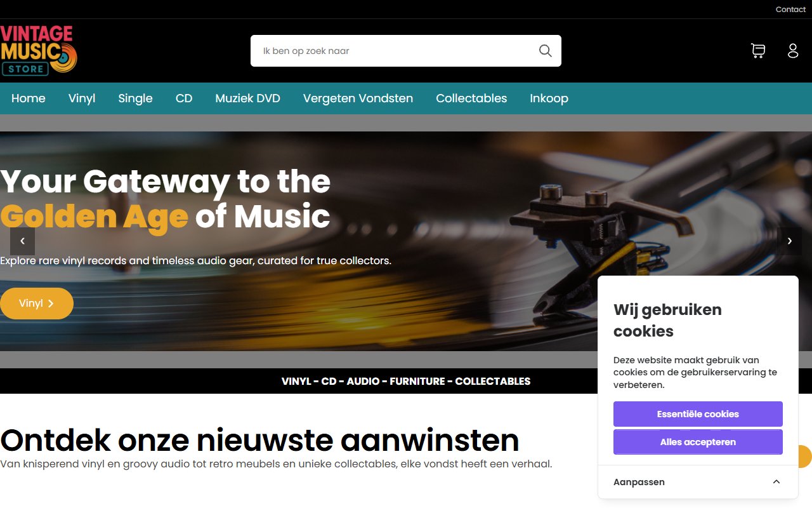Go to next slide arrow
The height and width of the screenshot is (508, 812).
790,241
